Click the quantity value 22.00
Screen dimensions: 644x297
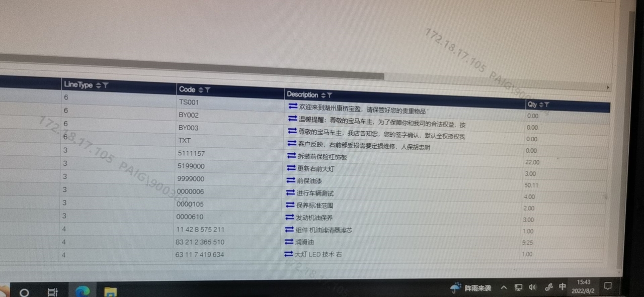(x=532, y=162)
